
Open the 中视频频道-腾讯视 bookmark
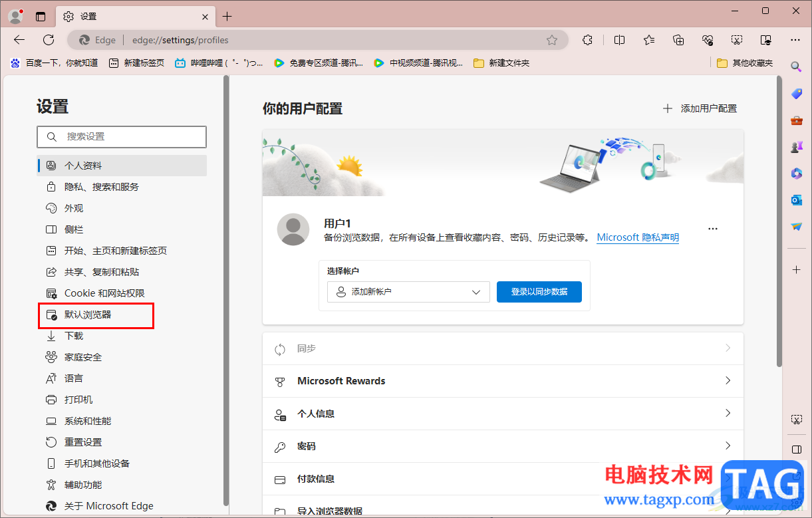pyautogui.click(x=418, y=63)
